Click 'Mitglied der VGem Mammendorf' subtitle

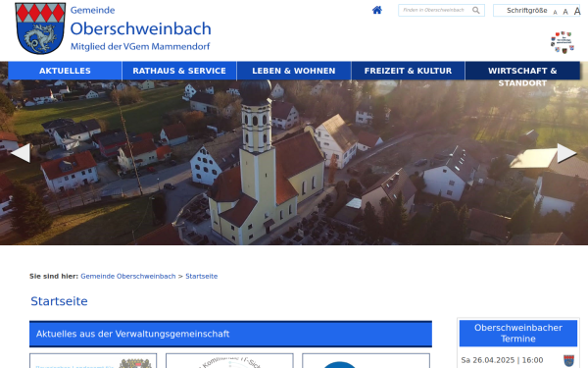point(140,46)
